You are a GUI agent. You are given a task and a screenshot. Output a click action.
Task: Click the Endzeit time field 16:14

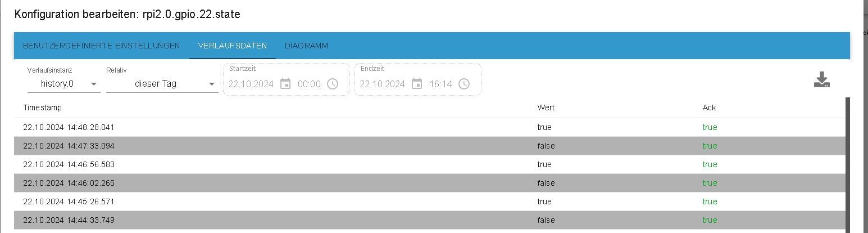[440, 84]
